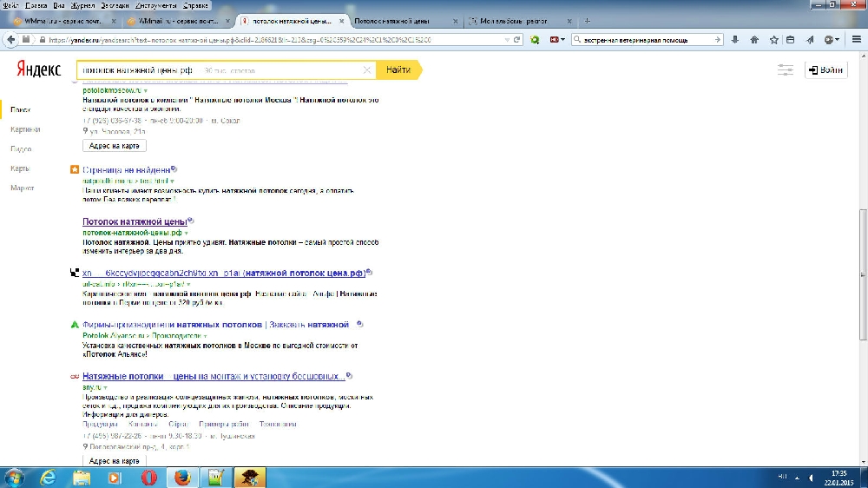Click Адрес на карте under potolokmoscow.ru result

pos(114,146)
